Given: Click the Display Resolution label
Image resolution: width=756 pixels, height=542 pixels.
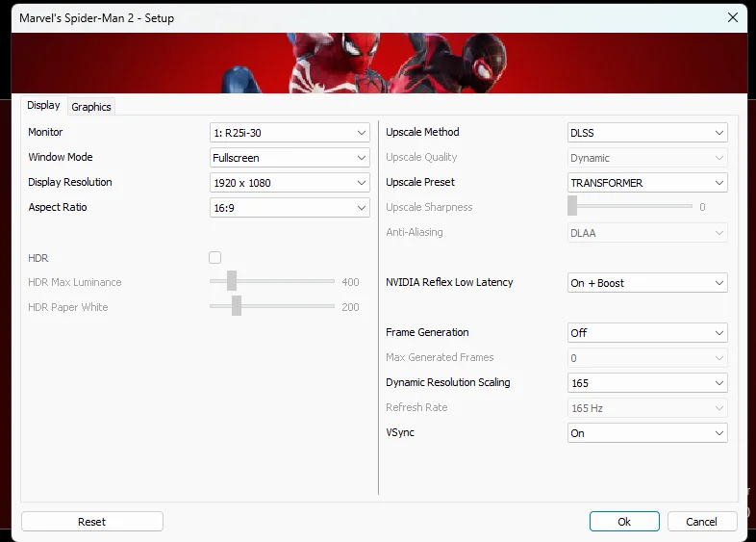Looking at the screenshot, I should (70, 183).
